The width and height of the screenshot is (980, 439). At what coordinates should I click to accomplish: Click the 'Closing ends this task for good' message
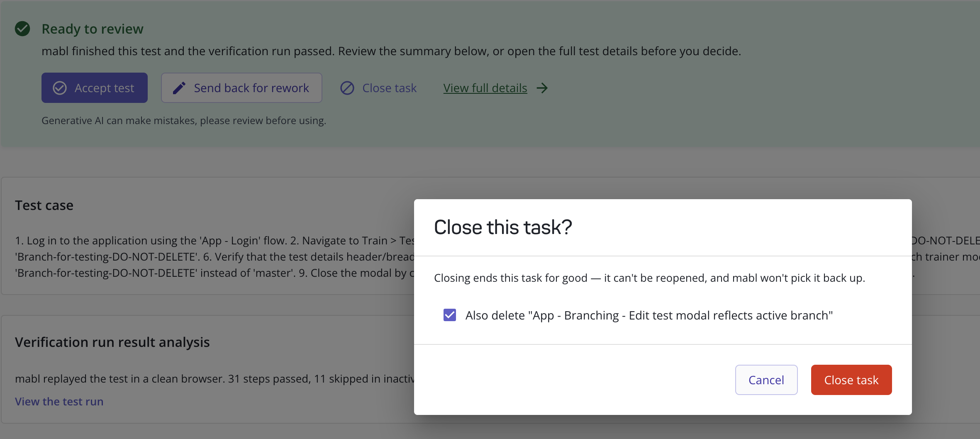[x=649, y=278]
